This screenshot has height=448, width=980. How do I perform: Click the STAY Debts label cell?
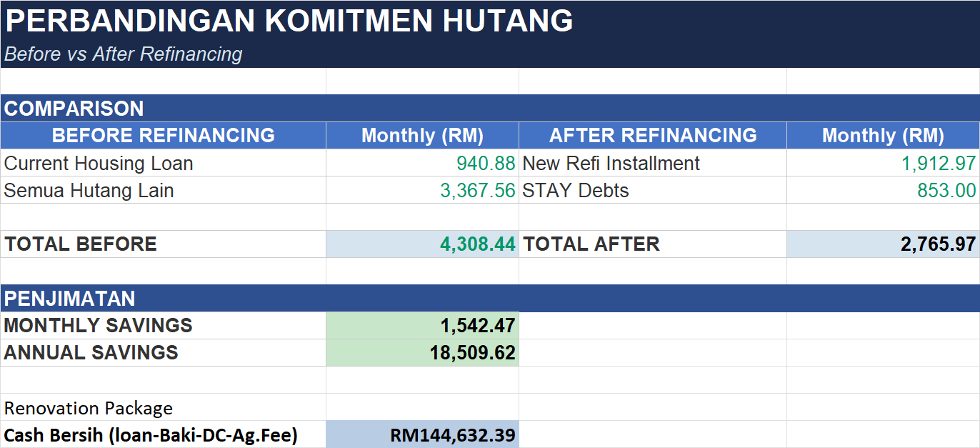[x=653, y=190]
